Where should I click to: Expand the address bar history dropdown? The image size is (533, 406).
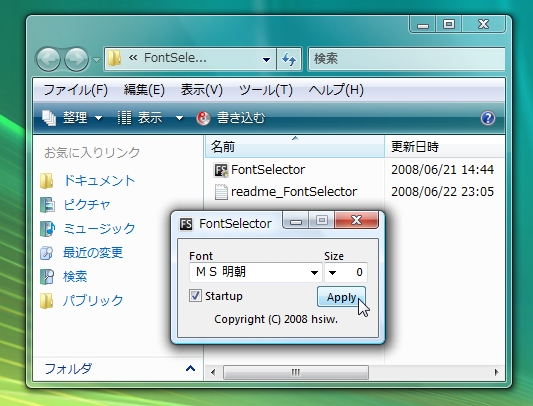266,60
